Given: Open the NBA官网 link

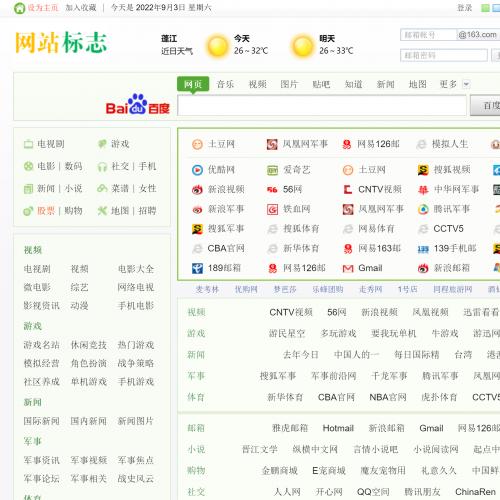Looking at the screenshot, I should [x=388, y=397].
